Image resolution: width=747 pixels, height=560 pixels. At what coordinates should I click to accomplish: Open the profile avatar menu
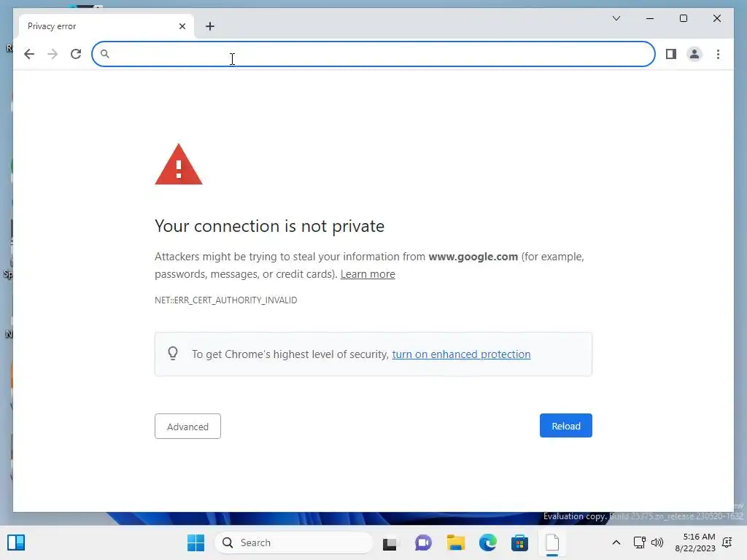(x=694, y=54)
